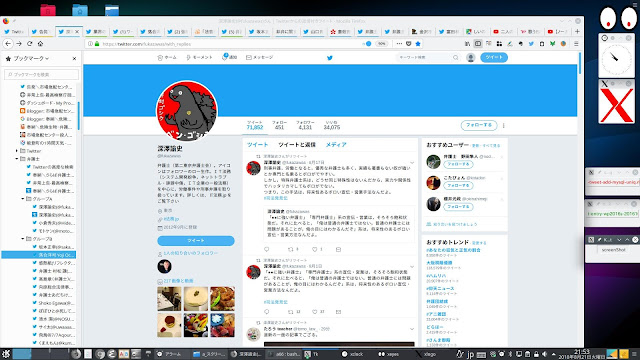
Task: Select the highlighted bookmark row in グループB
Action: [x=39, y=255]
